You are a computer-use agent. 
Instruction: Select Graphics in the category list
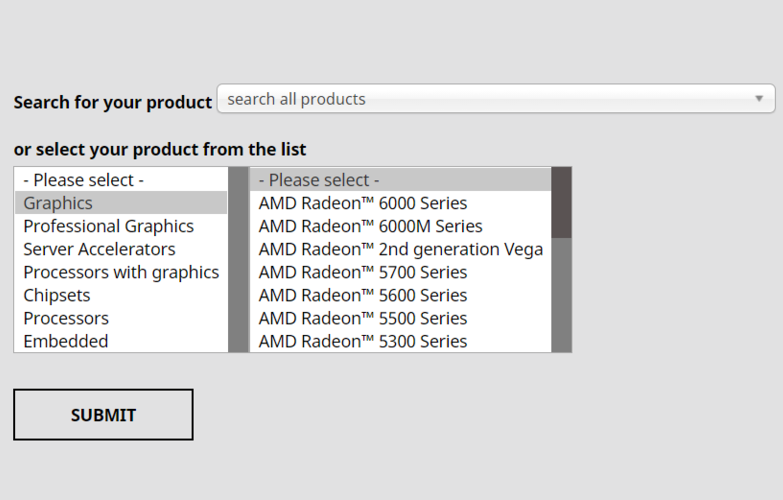point(121,203)
